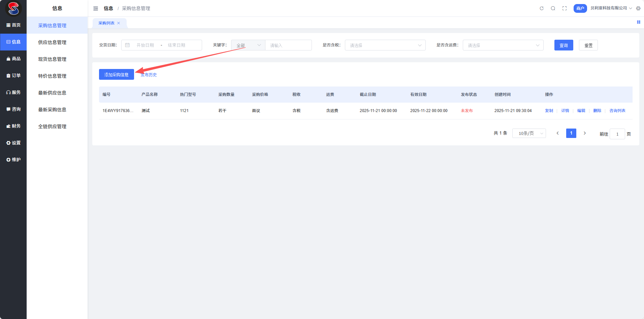Open the 是否含运费 dropdown
Image resolution: width=644 pixels, height=319 pixels.
pyautogui.click(x=503, y=45)
